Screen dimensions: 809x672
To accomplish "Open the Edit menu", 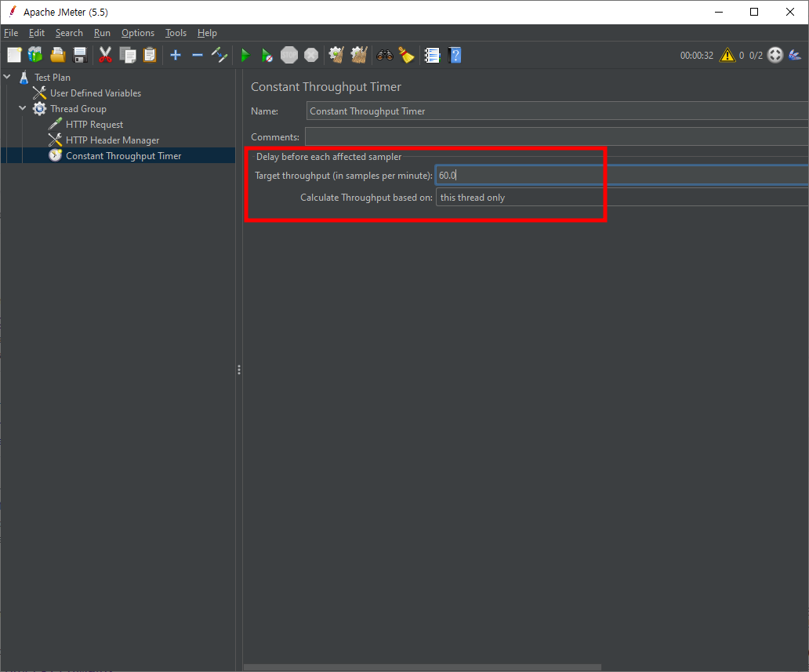I will pos(37,32).
